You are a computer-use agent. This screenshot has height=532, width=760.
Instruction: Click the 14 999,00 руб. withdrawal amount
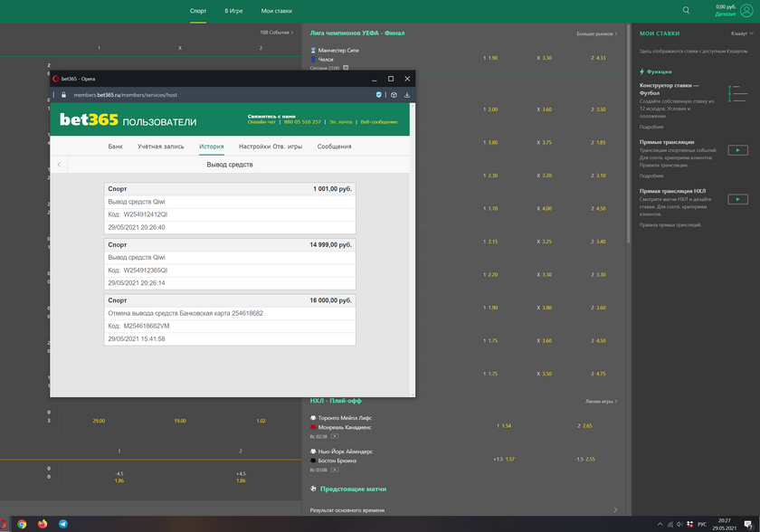coord(330,244)
